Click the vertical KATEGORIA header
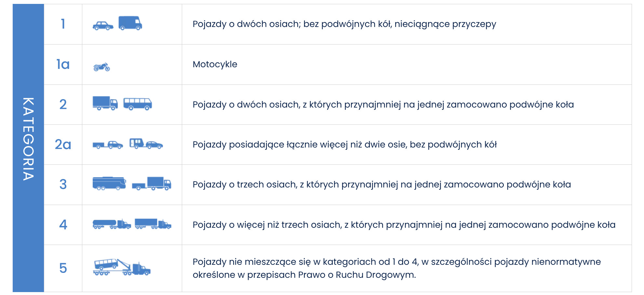 [x=28, y=139]
